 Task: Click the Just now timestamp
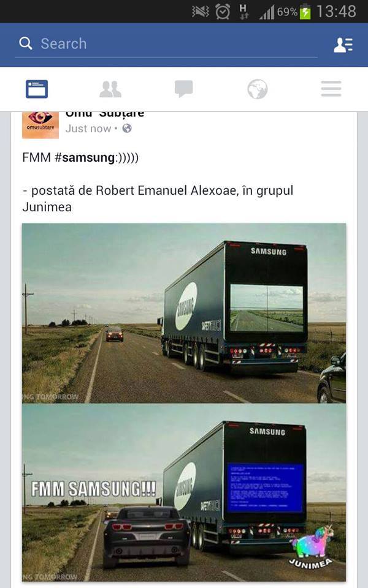tap(88, 129)
